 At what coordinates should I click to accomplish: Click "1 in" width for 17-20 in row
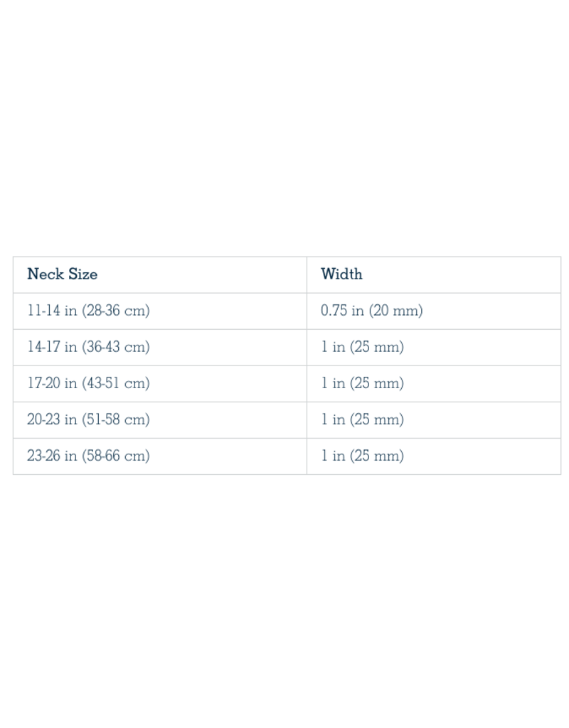click(332, 383)
